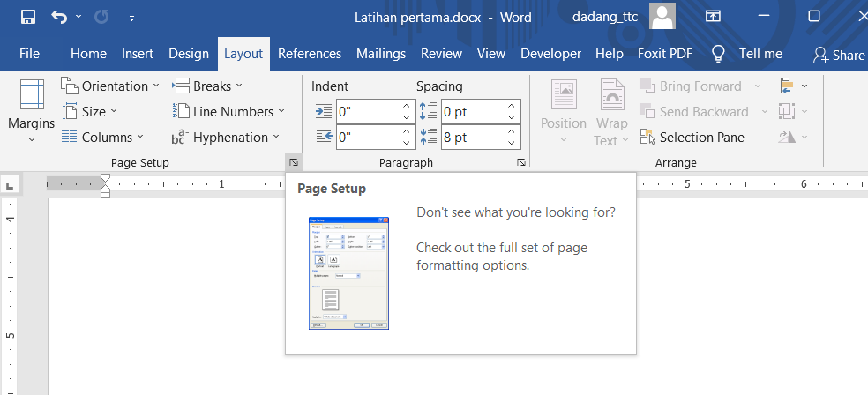Decrease right indent with down arrow
Viewport: 868px width, 395px height.
(x=407, y=144)
